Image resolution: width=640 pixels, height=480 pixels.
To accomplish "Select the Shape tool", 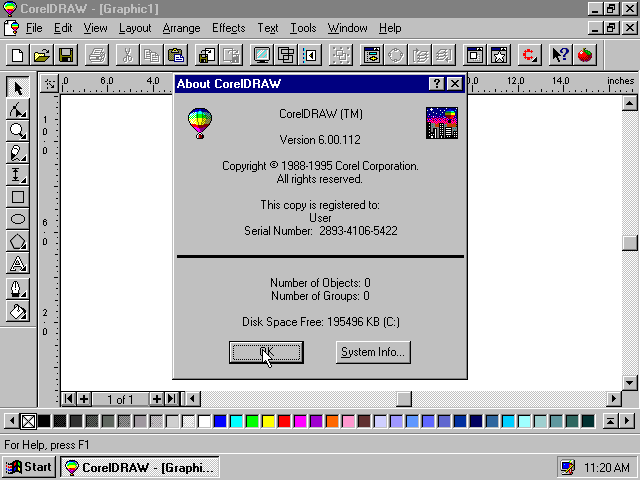I will pyautogui.click(x=18, y=109).
